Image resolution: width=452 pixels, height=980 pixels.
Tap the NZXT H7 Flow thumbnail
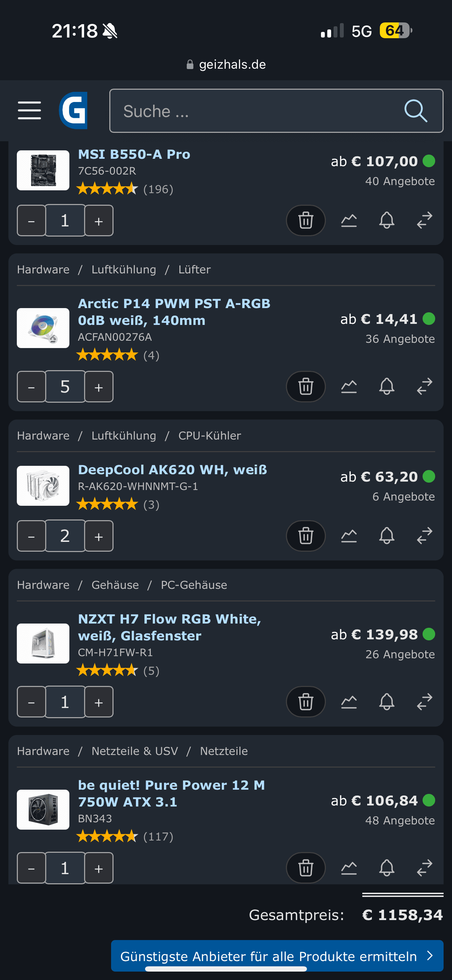[43, 643]
